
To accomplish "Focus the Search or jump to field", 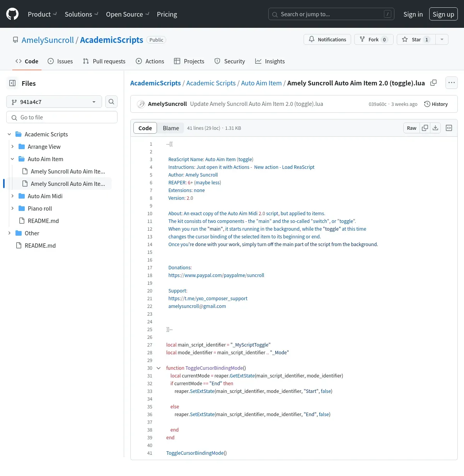I will coord(331,14).
